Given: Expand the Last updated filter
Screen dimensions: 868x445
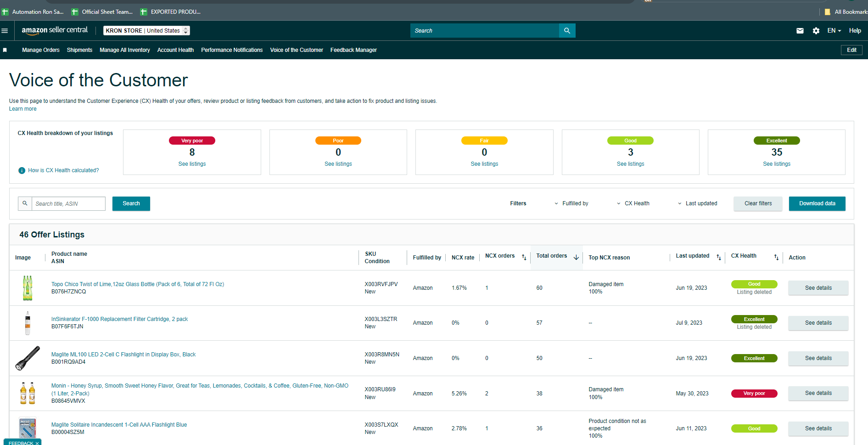Looking at the screenshot, I should 697,203.
